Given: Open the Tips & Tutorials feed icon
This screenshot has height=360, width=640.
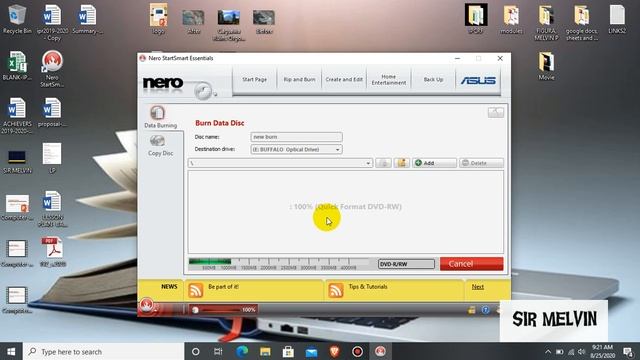Looking at the screenshot, I should (x=336, y=290).
